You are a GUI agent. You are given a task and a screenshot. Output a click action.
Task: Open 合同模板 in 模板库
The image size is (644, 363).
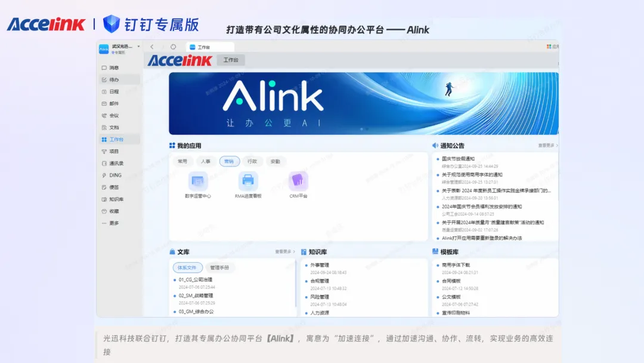(x=451, y=281)
